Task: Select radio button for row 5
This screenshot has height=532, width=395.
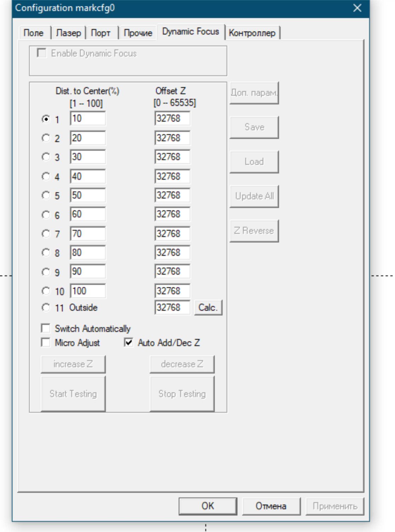Action: pyautogui.click(x=46, y=195)
